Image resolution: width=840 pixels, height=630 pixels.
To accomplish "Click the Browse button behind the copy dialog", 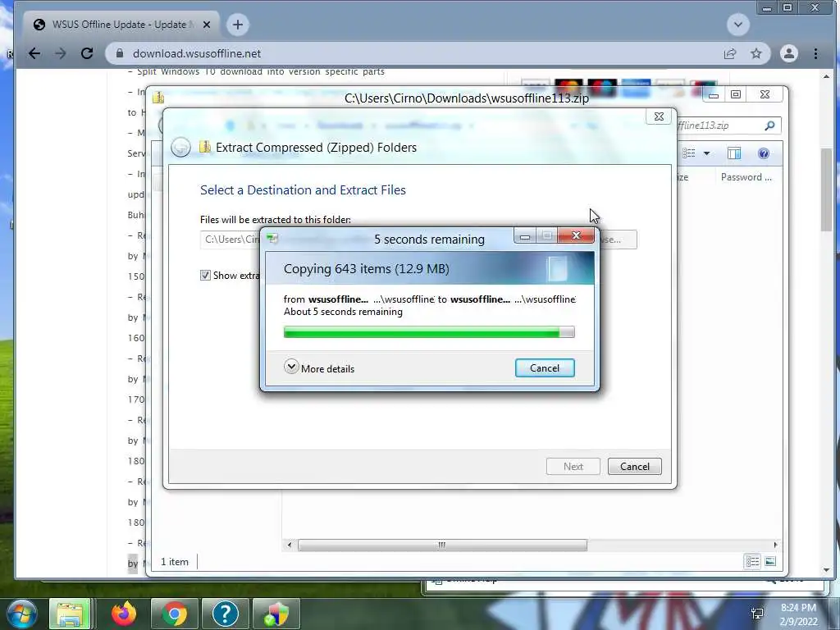I will [x=616, y=240].
